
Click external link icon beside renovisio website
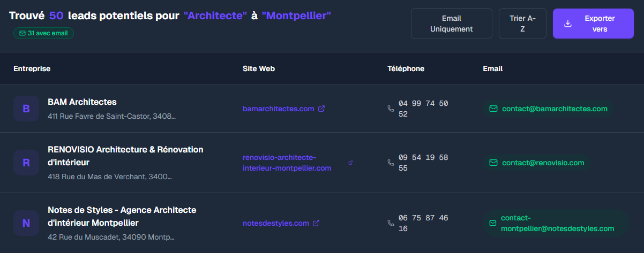(x=350, y=163)
